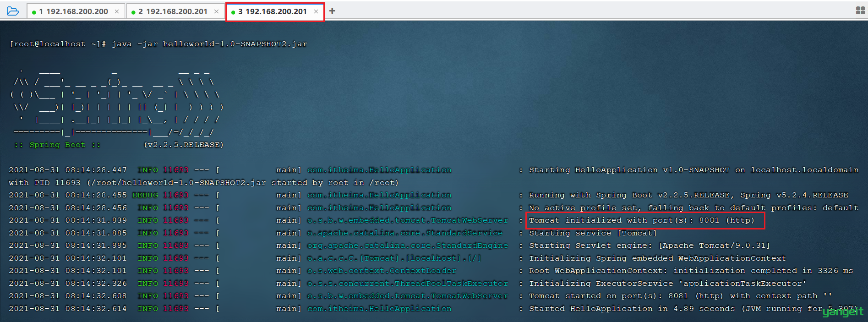
Task: Click 'Starting service [Tomcat]' message
Action: [593, 233]
